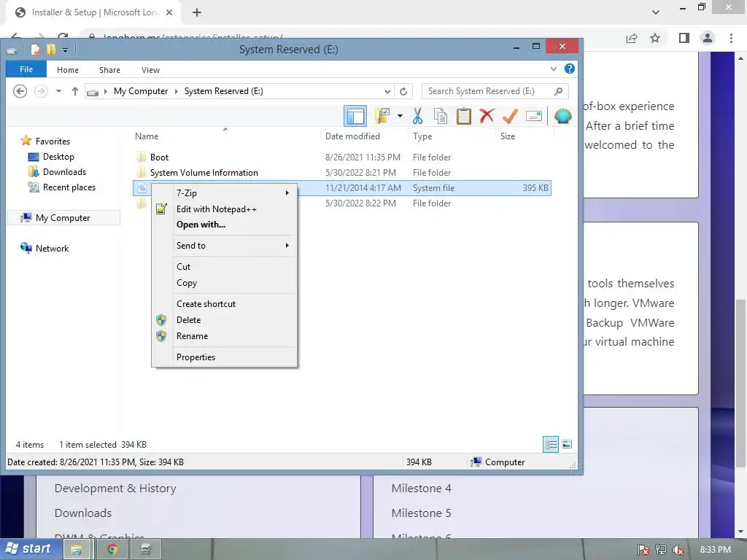Open Desktop in the navigation pane
Viewport: 747px width, 560px height.
coord(58,157)
